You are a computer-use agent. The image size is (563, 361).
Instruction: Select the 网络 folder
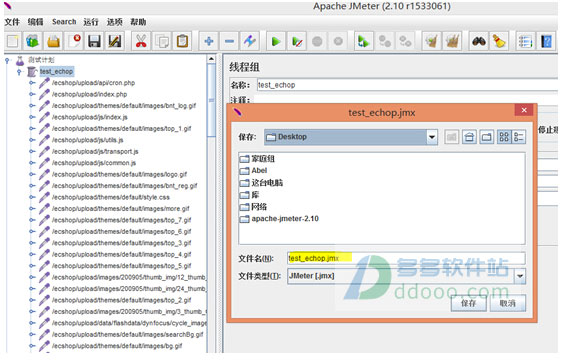click(x=253, y=207)
